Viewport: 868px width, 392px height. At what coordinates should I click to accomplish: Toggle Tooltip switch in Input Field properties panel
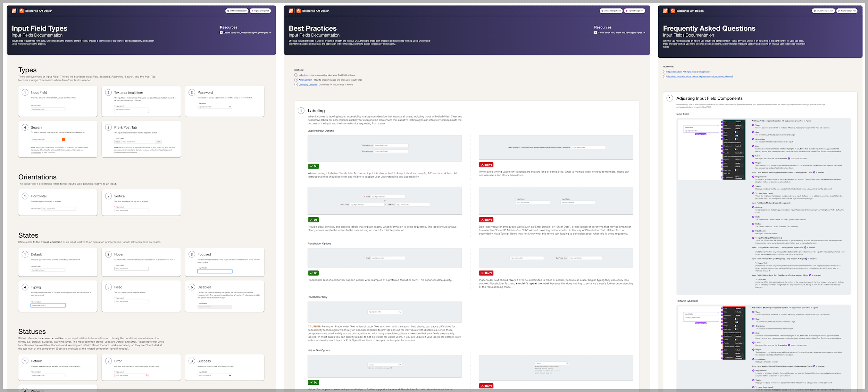tap(736, 149)
